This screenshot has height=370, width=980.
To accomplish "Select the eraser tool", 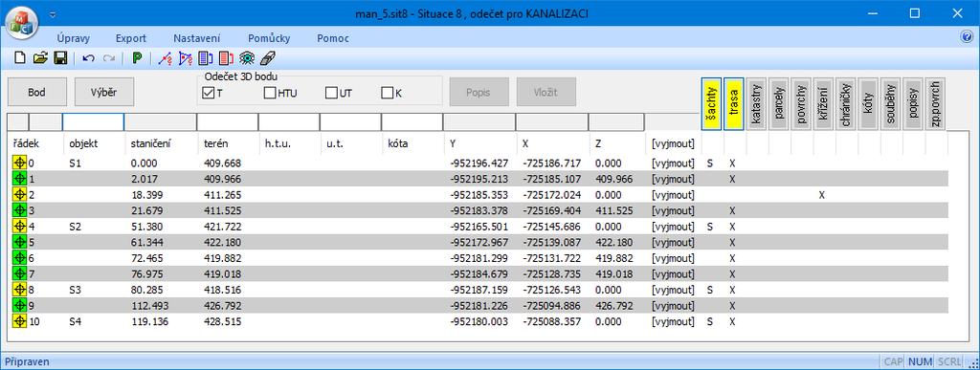I will (x=267, y=58).
